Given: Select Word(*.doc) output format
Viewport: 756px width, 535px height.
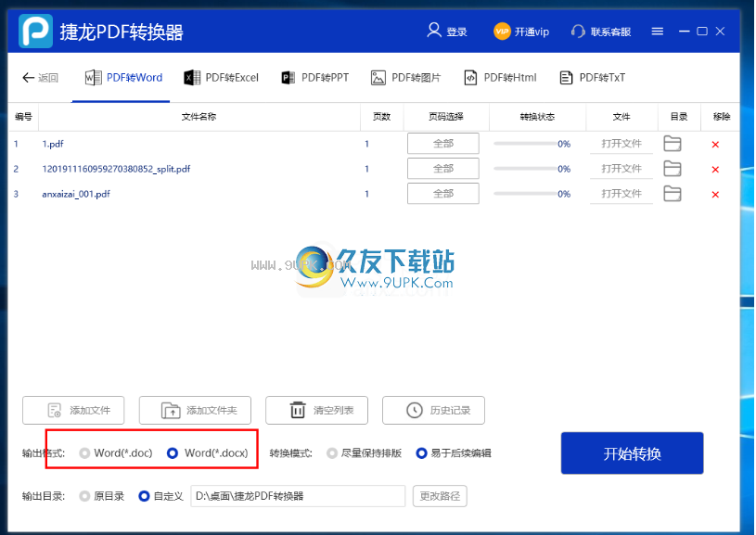Looking at the screenshot, I should (x=84, y=453).
